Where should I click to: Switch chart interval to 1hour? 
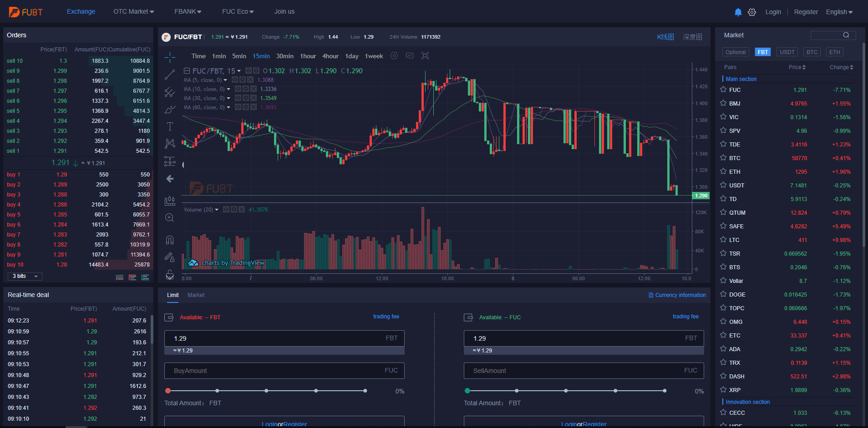point(308,56)
